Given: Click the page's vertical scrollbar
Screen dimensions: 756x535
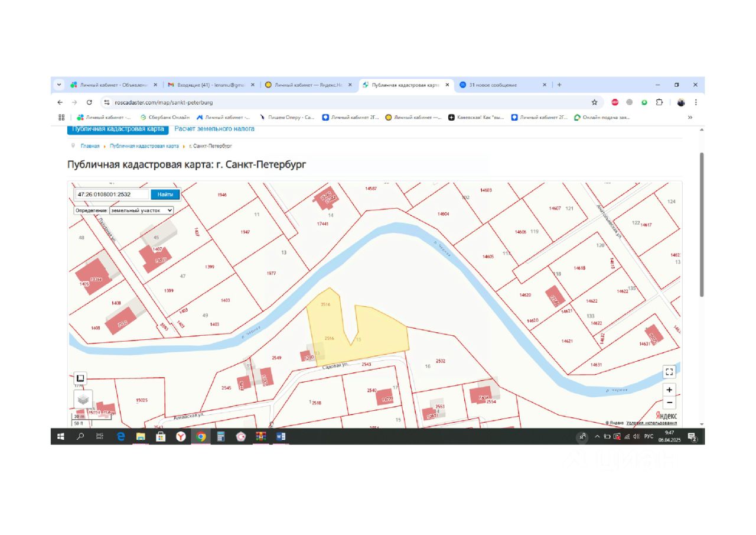Looking at the screenshot, I should 701,225.
